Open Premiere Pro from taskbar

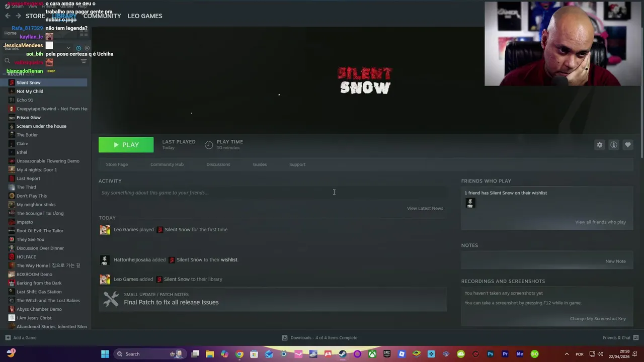(x=505, y=354)
